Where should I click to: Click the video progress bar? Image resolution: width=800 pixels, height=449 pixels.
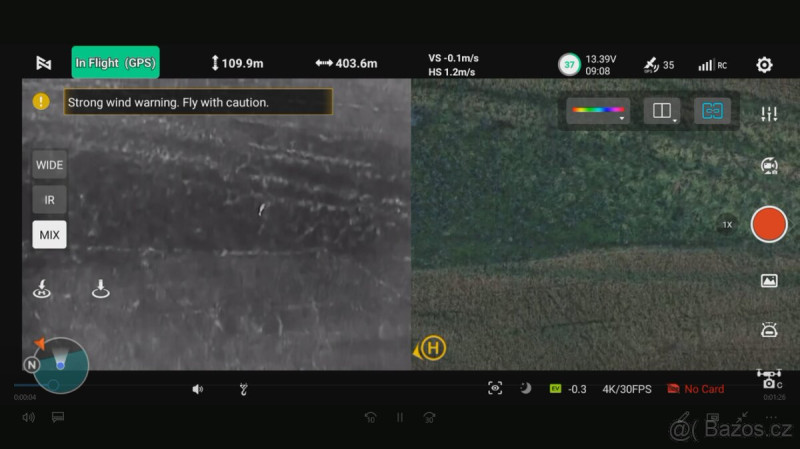coord(398,385)
